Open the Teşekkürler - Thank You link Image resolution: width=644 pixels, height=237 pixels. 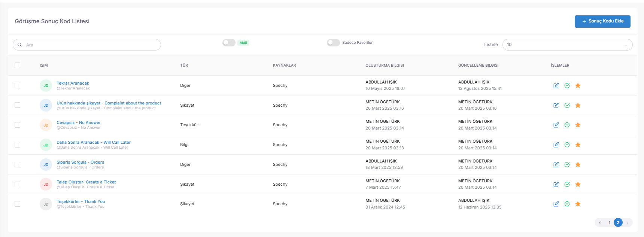pos(81,201)
